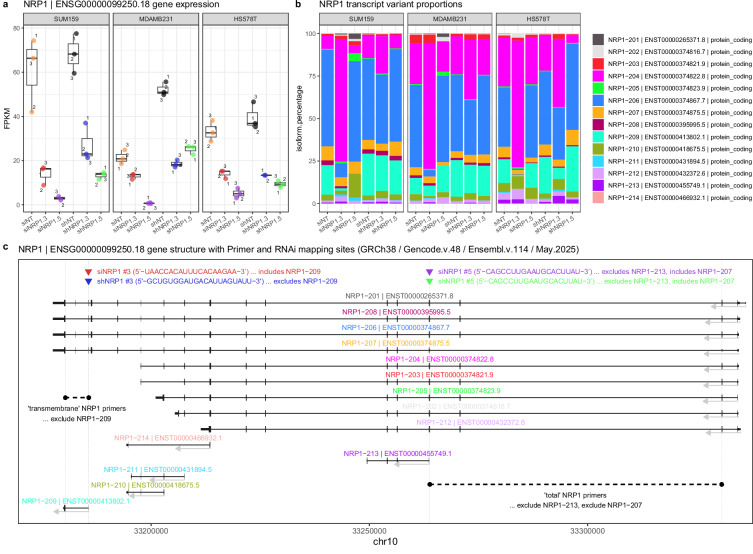753x554 pixels.
Task: Click the 33250000 axis tick label
Action: [369, 531]
